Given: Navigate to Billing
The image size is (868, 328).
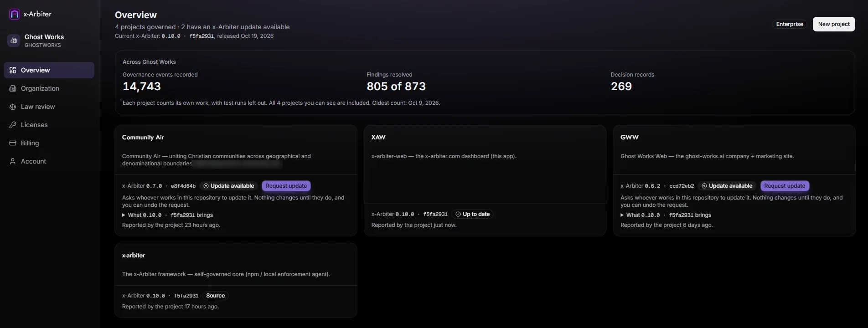Looking at the screenshot, I should point(49,143).
